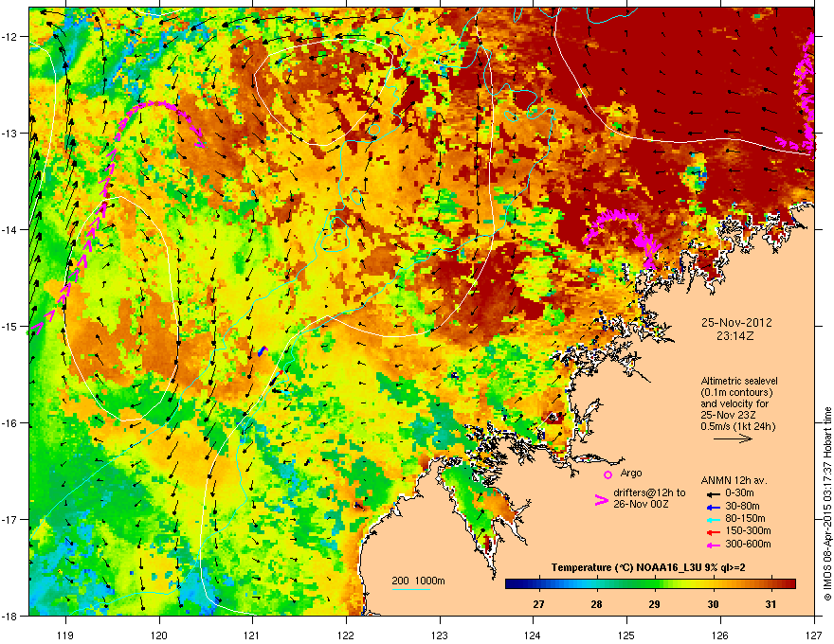Click the '31' colour bar tick label
This screenshot has width=834, height=644.
click(x=771, y=604)
